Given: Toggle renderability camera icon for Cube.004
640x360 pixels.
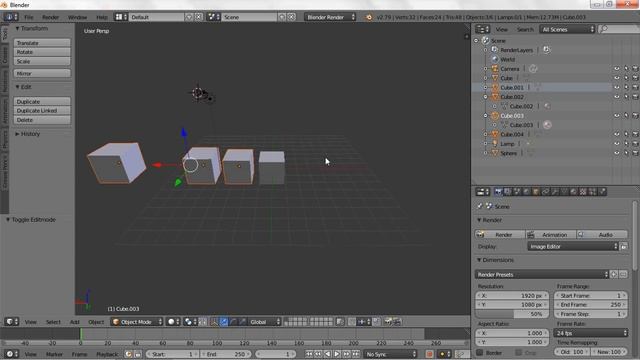Looking at the screenshot, I should [x=635, y=134].
